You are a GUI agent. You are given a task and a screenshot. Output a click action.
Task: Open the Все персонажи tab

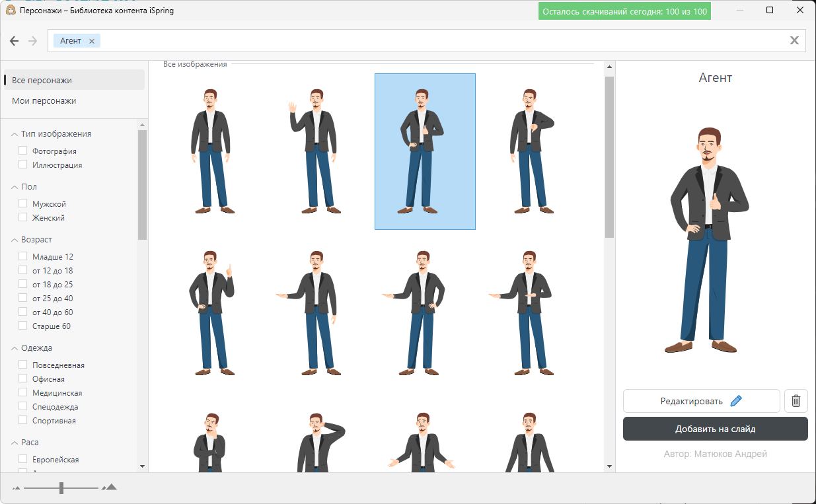click(74, 80)
